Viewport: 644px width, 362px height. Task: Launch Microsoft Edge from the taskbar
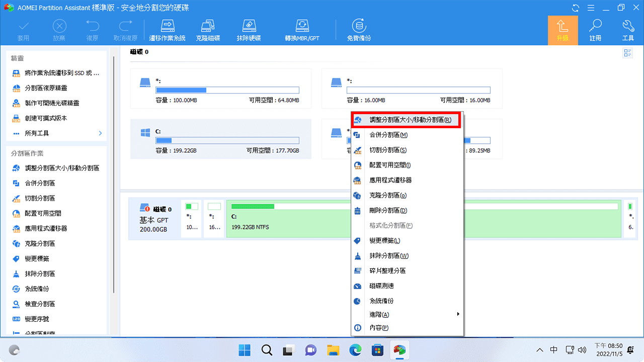355,350
